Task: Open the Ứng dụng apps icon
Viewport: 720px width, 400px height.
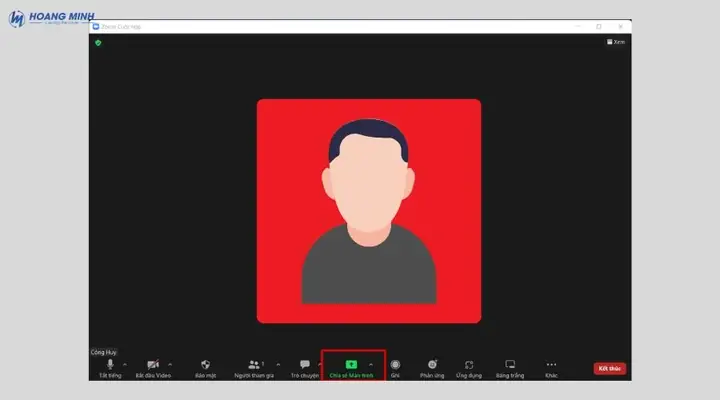Action: (469, 368)
